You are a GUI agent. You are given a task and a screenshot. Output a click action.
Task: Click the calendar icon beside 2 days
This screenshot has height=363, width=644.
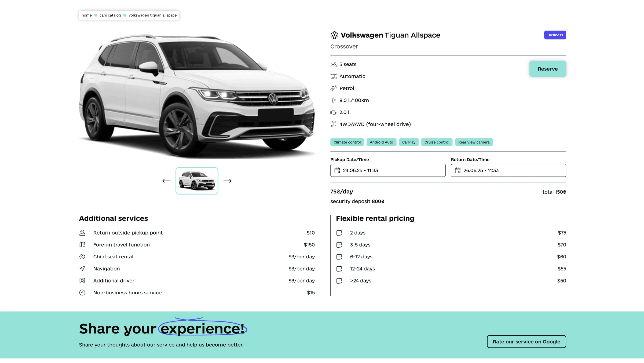click(339, 233)
